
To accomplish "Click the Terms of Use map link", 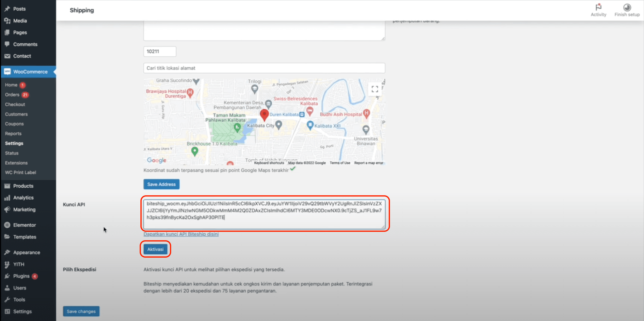I will click(x=340, y=163).
